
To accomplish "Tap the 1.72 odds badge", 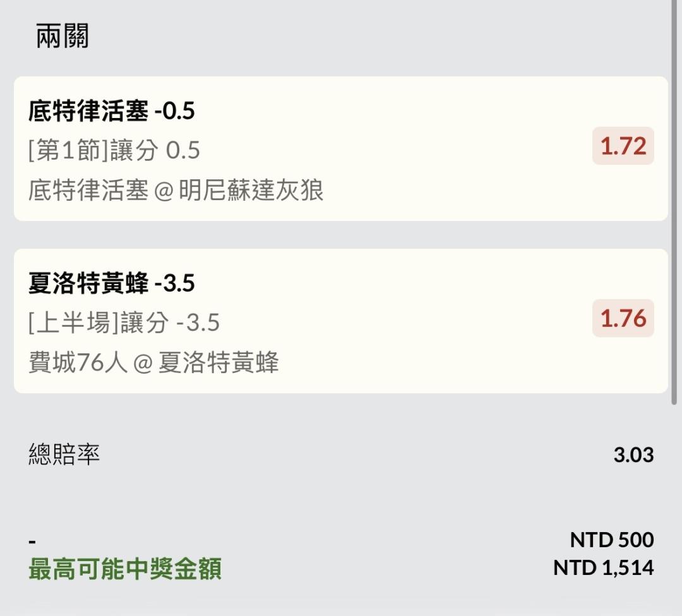I will (x=623, y=146).
